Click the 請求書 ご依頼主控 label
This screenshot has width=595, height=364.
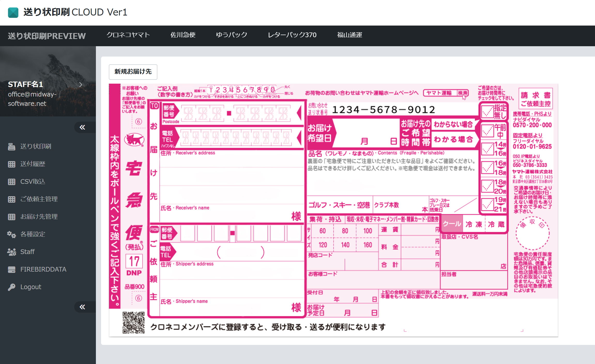tap(536, 99)
